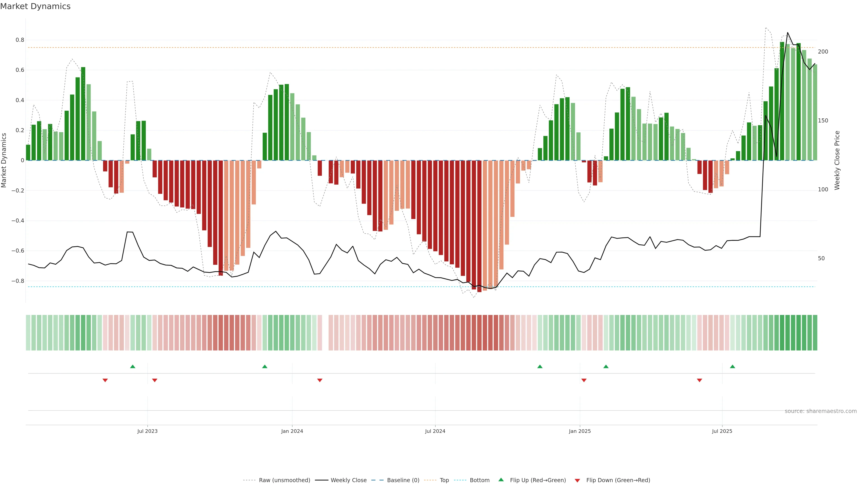Click the Flip Up legend triangle icon

pyautogui.click(x=501, y=480)
